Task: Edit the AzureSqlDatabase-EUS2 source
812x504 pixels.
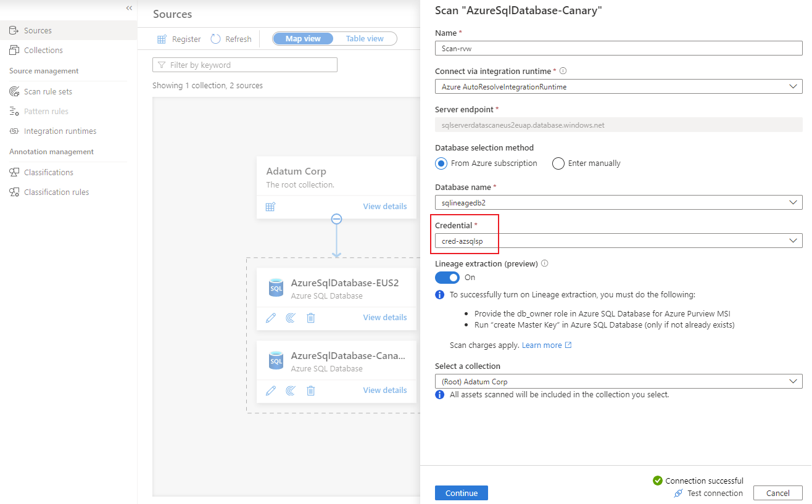Action: coord(270,317)
